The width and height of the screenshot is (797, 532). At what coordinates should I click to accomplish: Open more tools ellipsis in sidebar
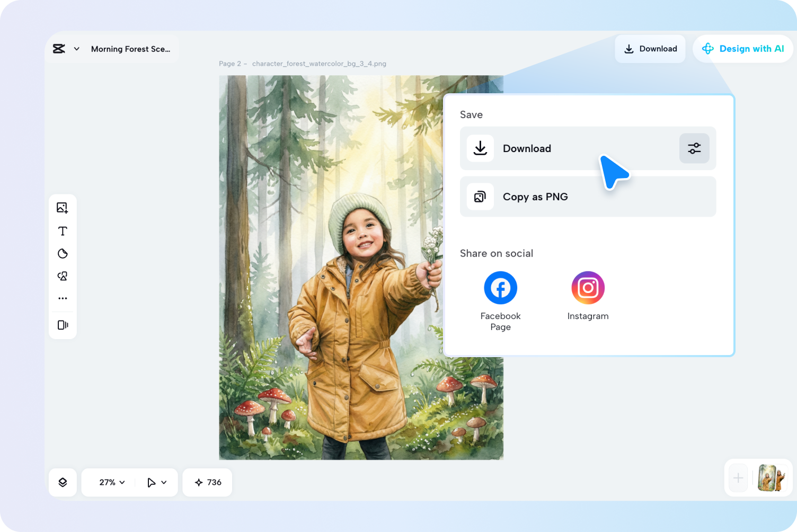click(x=63, y=298)
